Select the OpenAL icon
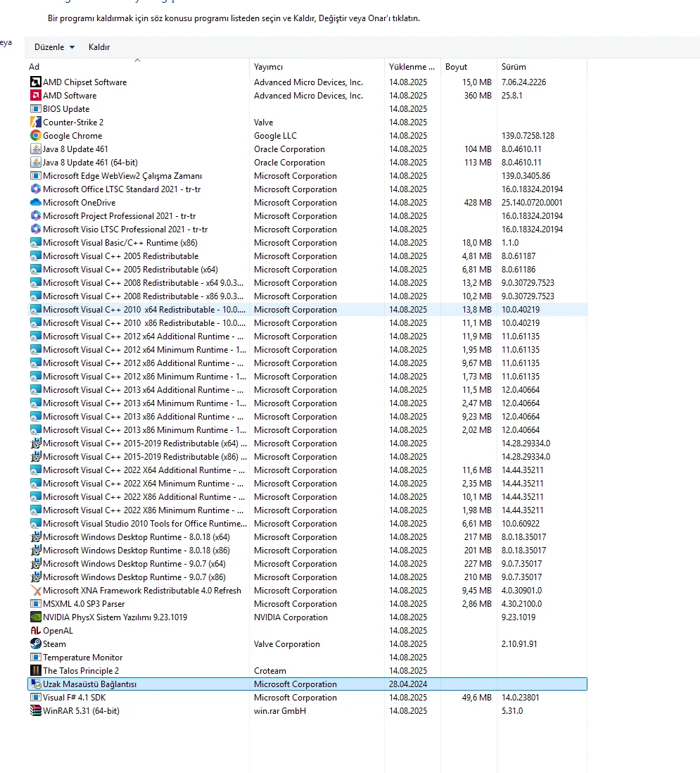This screenshot has width=700, height=773. point(35,631)
